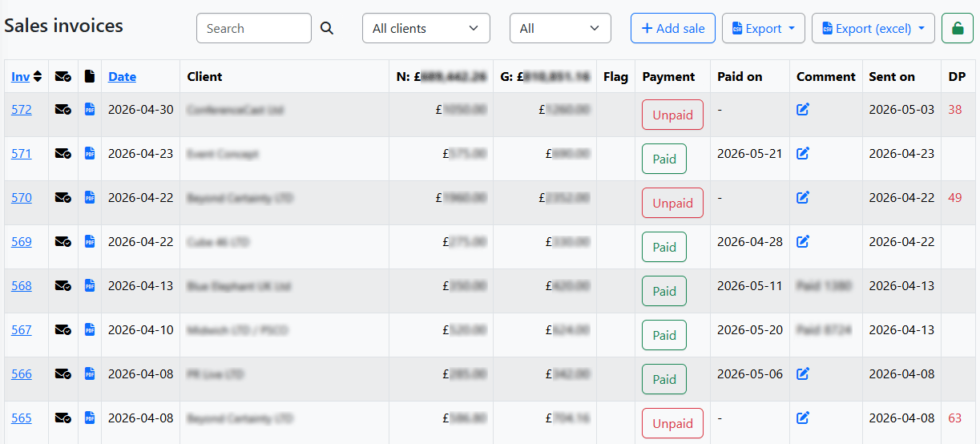Click the Payment column header
This screenshot has height=444, width=980.
[668, 77]
